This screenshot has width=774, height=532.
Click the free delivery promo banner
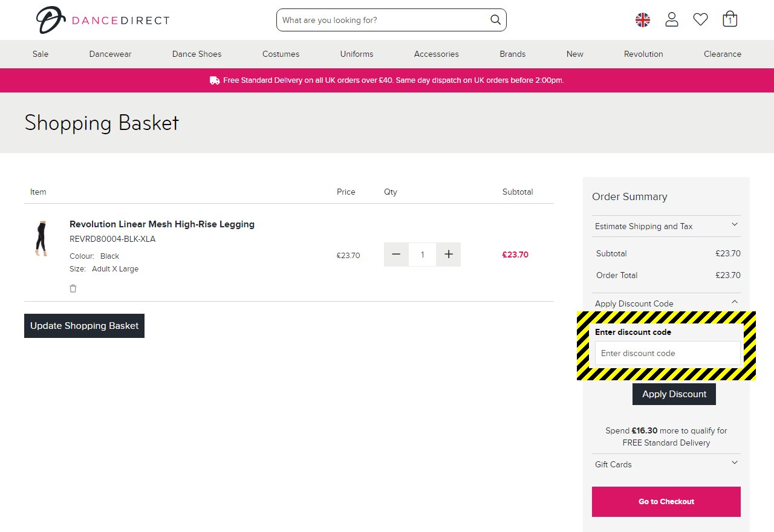point(387,80)
